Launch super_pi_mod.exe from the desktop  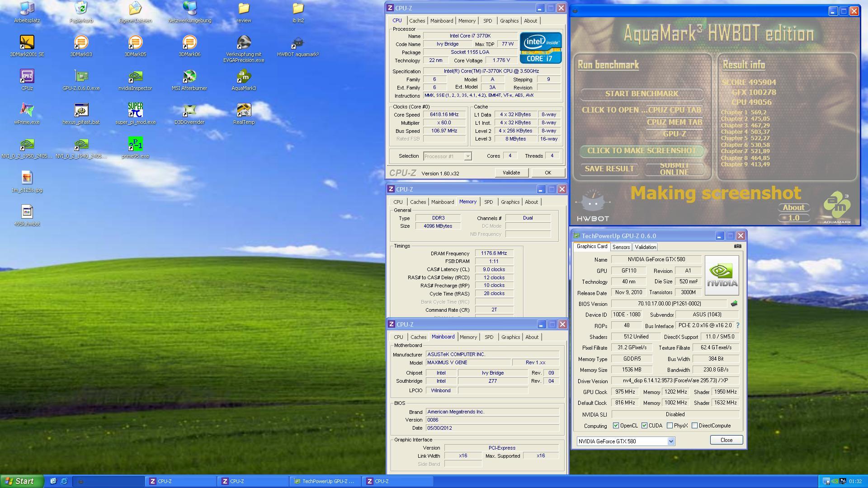[x=135, y=113]
